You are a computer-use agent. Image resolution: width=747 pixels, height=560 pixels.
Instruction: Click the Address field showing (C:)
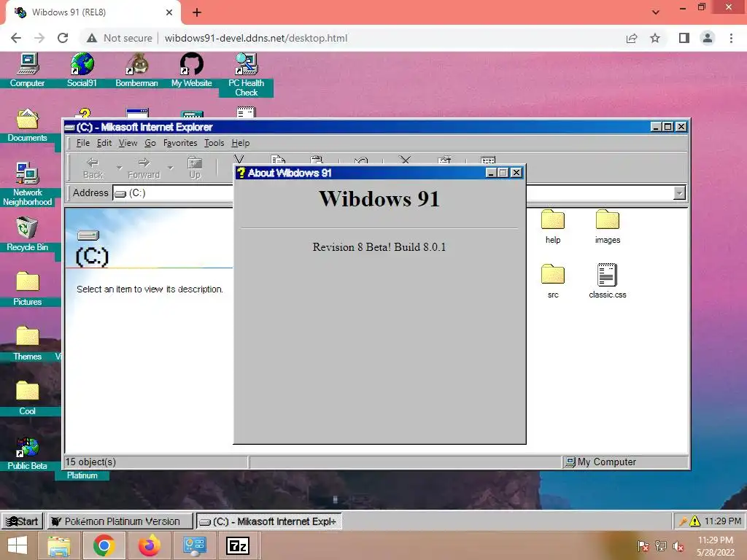(x=174, y=192)
